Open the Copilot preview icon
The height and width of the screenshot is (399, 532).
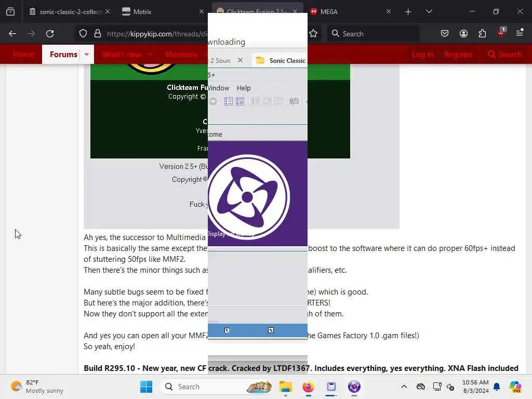[x=515, y=387]
